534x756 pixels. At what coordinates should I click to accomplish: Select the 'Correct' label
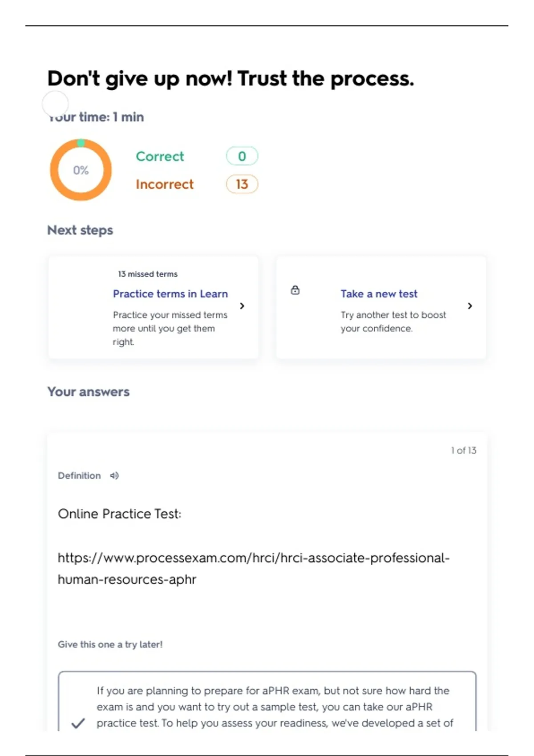[160, 157]
